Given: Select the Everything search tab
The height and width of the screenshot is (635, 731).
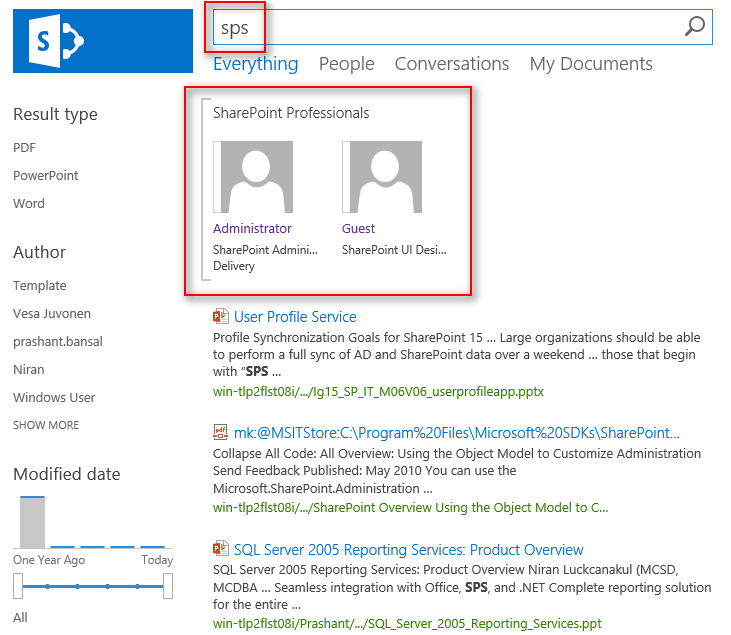Looking at the screenshot, I should point(255,64).
